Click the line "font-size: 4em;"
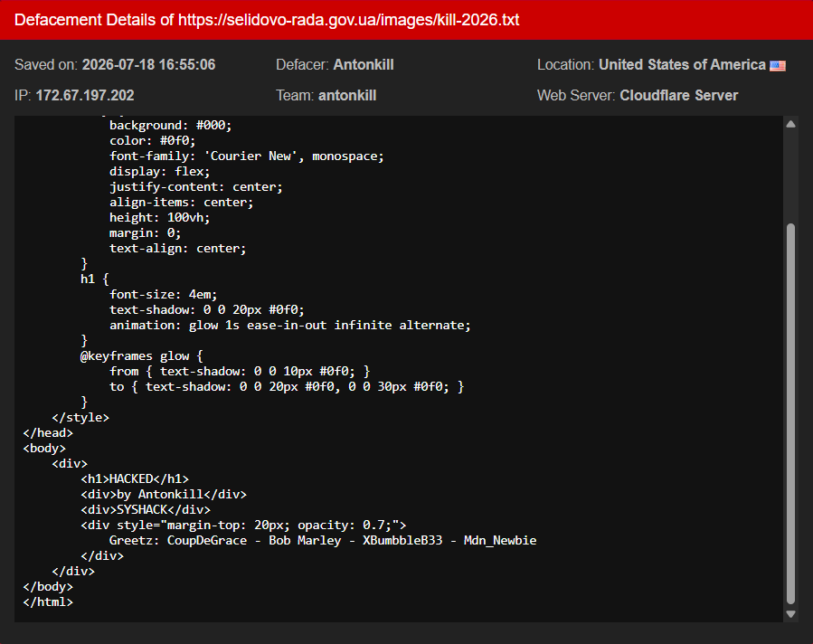Viewport: 813px width, 644px height. (164, 295)
